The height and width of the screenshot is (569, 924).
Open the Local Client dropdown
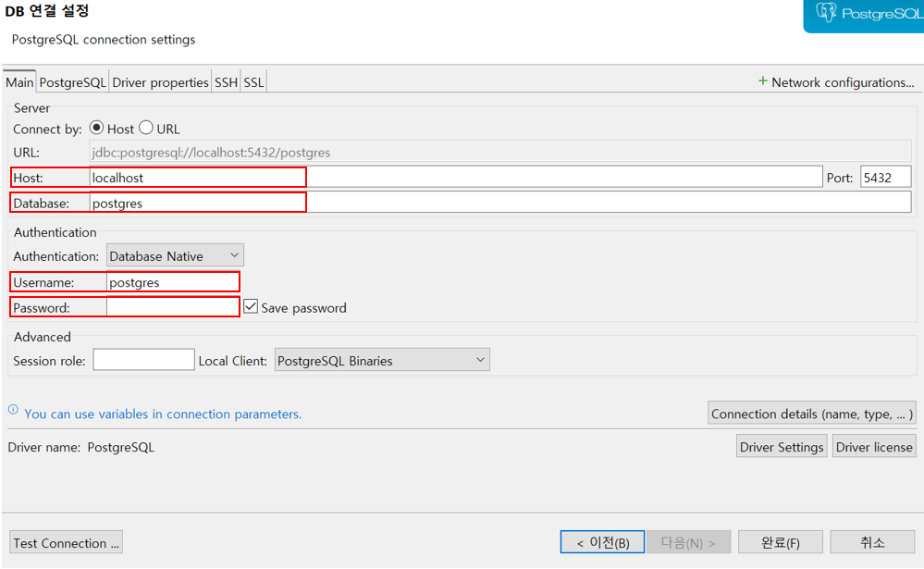tap(382, 360)
